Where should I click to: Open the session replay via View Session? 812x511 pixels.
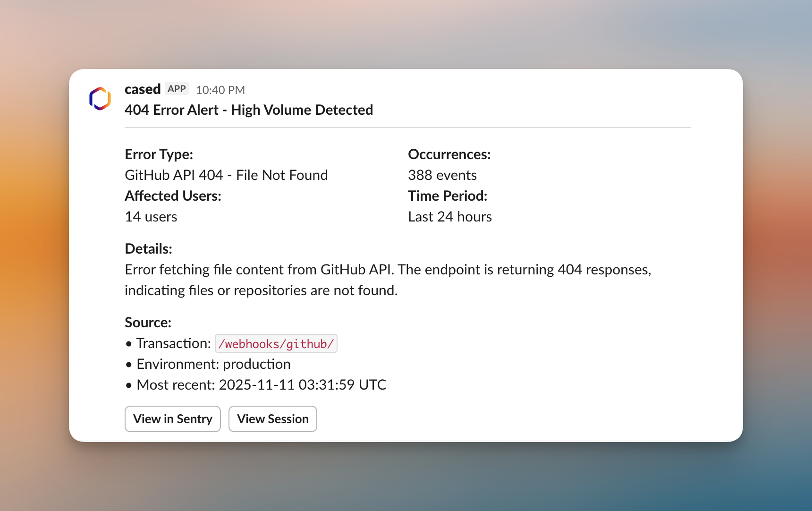(x=272, y=419)
